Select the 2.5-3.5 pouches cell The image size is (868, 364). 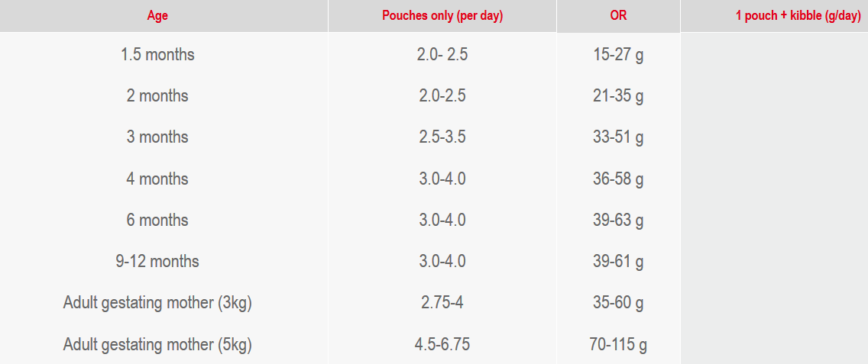click(x=442, y=137)
